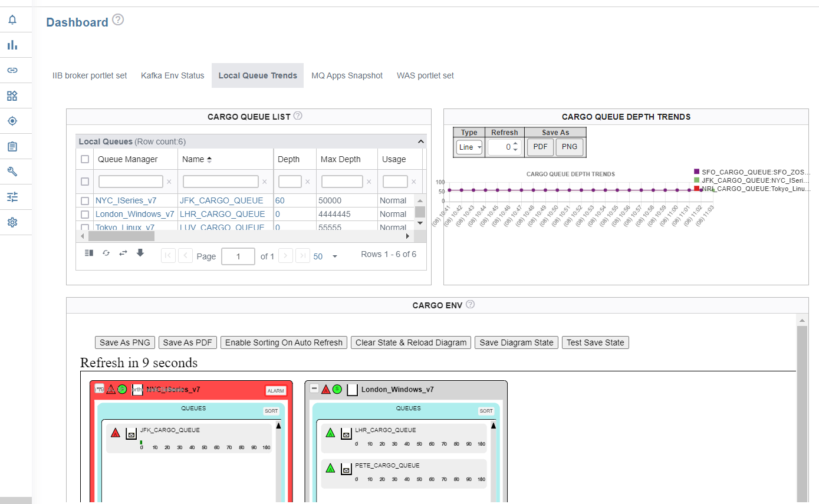
Task: Select the bar chart icon in sidebar
Action: click(x=12, y=44)
